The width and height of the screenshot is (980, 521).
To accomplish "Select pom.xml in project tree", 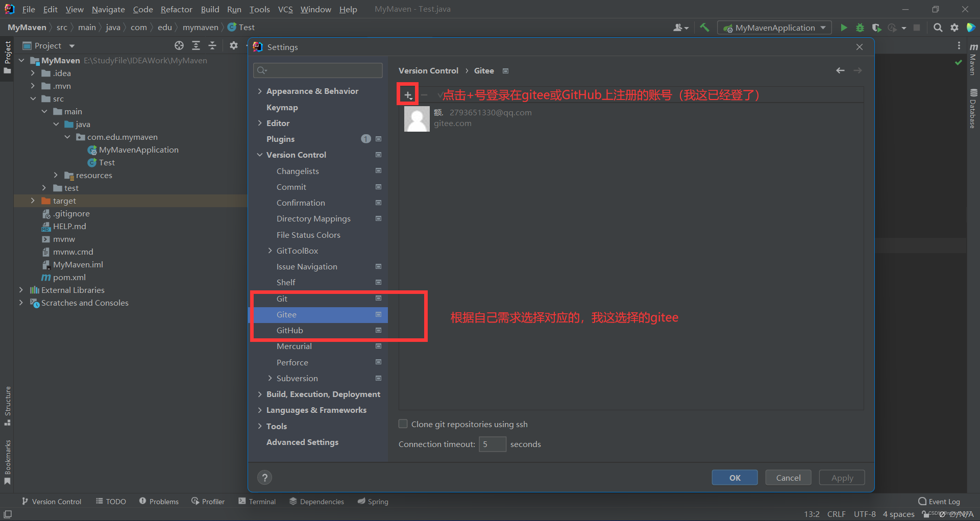I will [x=69, y=277].
